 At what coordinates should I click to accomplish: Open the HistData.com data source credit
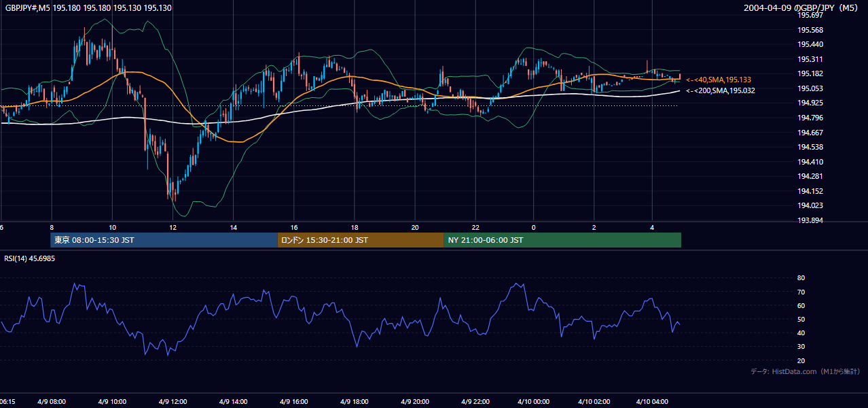click(x=806, y=371)
